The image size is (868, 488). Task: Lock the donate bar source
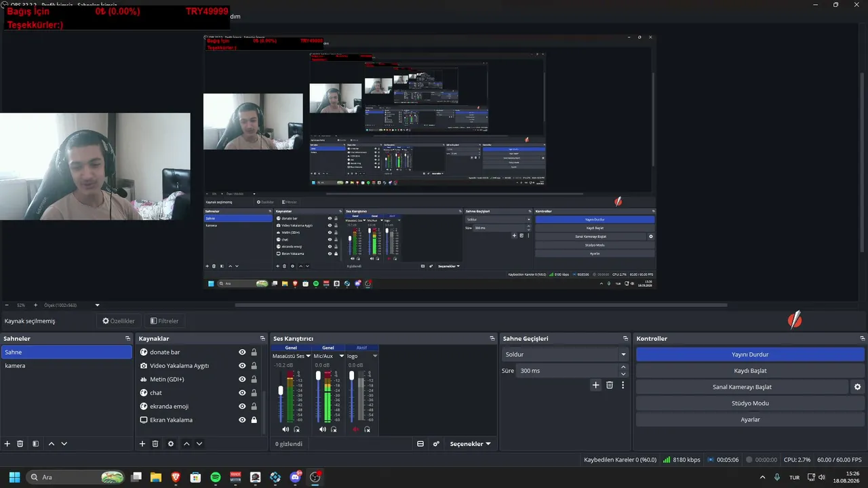click(x=254, y=352)
